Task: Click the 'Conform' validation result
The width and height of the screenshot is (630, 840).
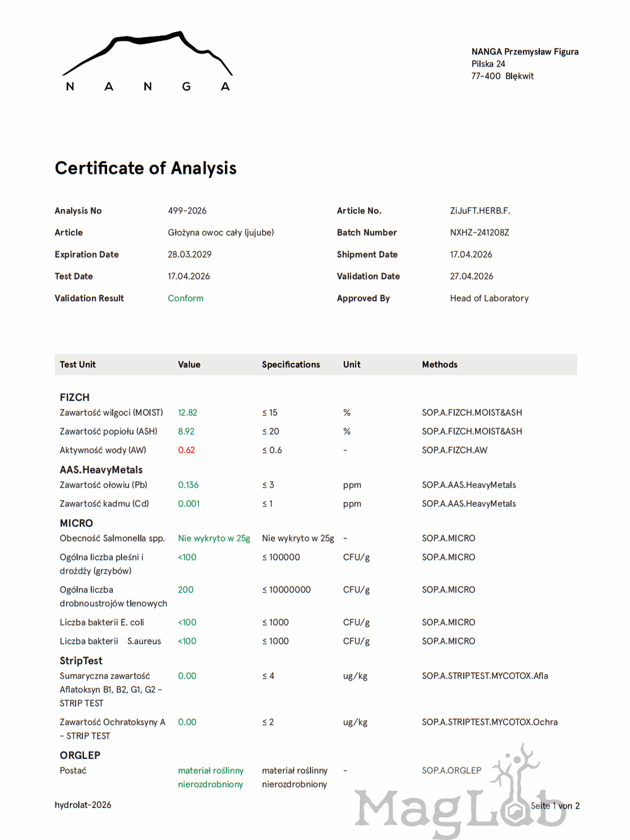Action: coord(185,298)
